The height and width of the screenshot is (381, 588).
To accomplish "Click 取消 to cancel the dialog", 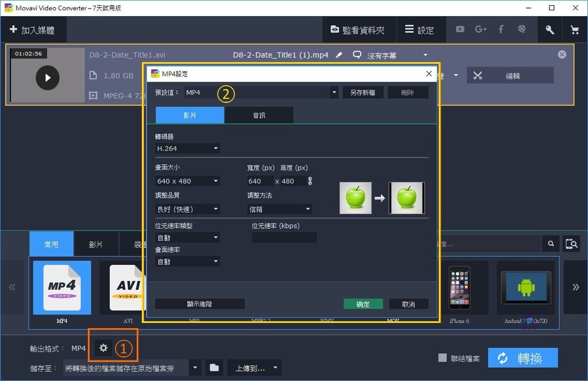I will (409, 303).
